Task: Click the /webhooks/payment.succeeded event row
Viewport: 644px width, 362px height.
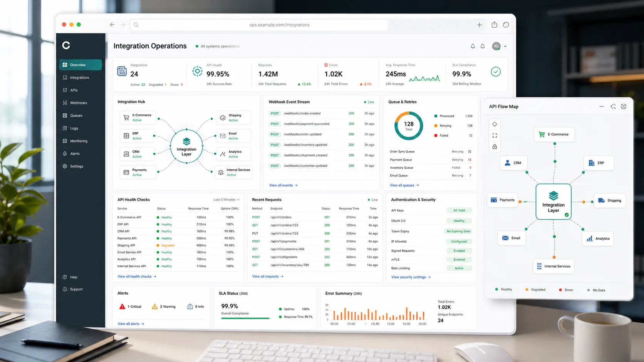Action: [322, 124]
